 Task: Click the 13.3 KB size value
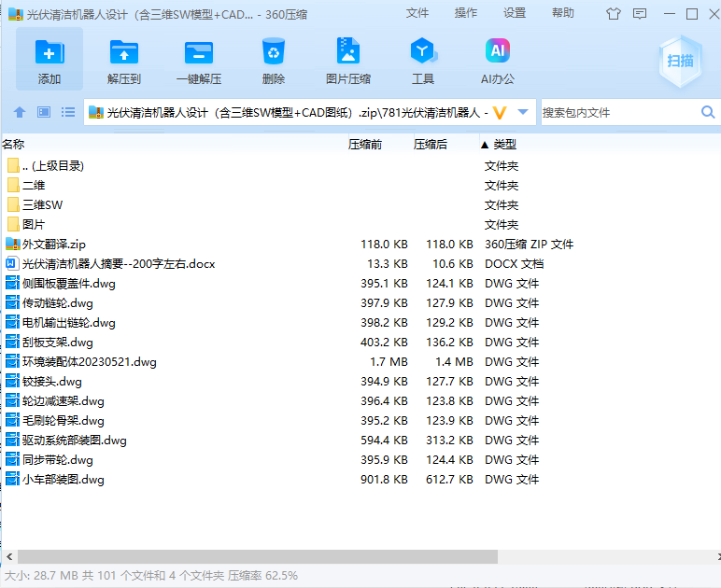tap(388, 264)
